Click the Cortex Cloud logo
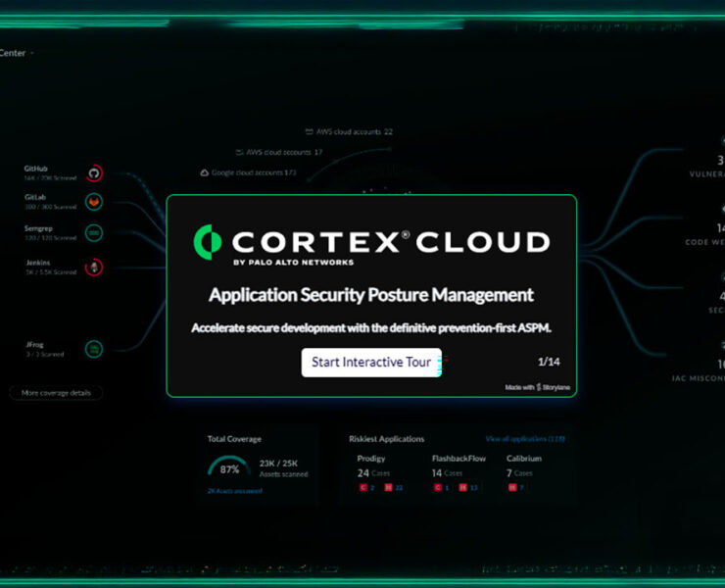The height and width of the screenshot is (588, 725). [x=371, y=244]
